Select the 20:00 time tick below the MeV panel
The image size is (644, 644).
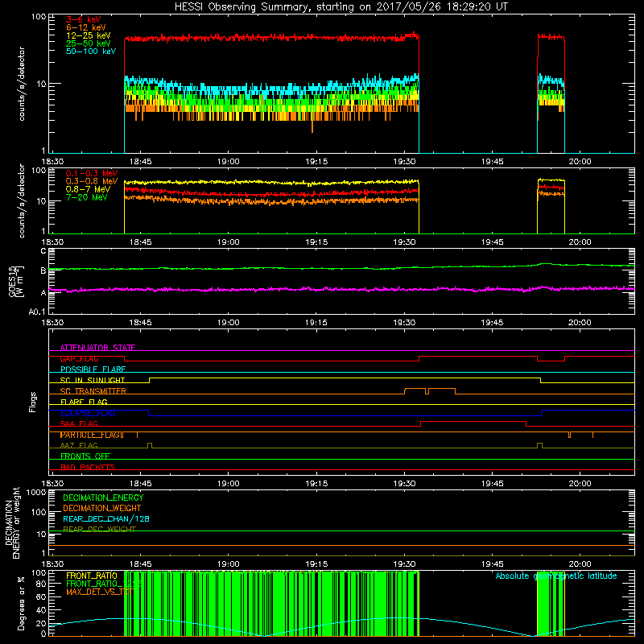(580, 242)
